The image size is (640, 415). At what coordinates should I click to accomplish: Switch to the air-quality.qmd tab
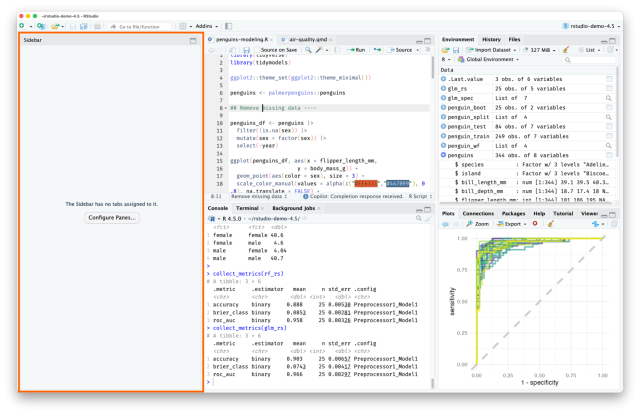coord(307,40)
